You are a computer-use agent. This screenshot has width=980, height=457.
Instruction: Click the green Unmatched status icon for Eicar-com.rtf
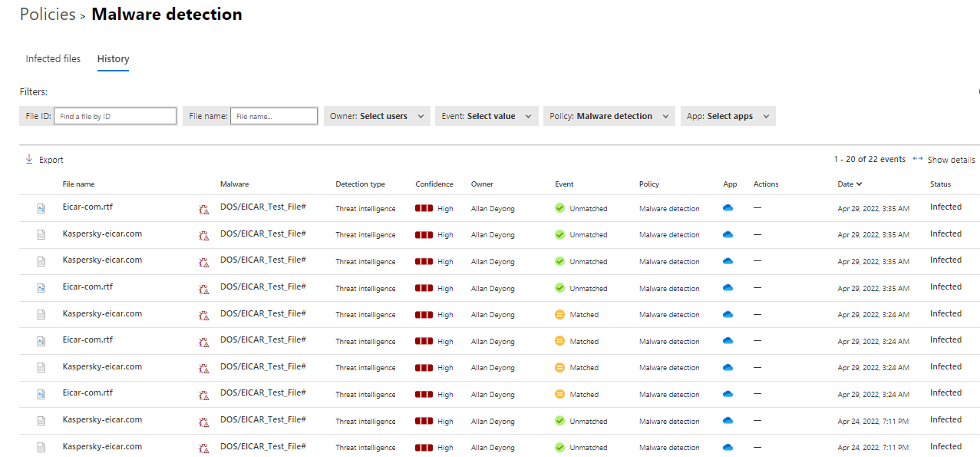(x=559, y=207)
